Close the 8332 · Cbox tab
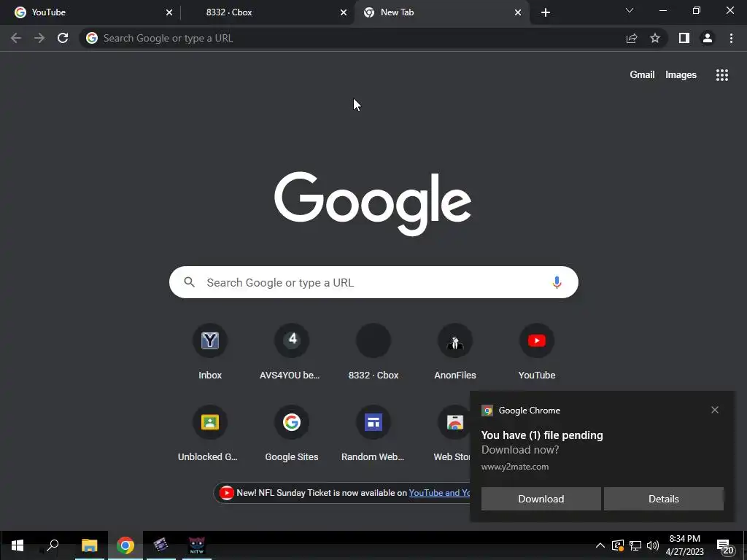Viewport: 747px width, 560px height. pyautogui.click(x=344, y=12)
